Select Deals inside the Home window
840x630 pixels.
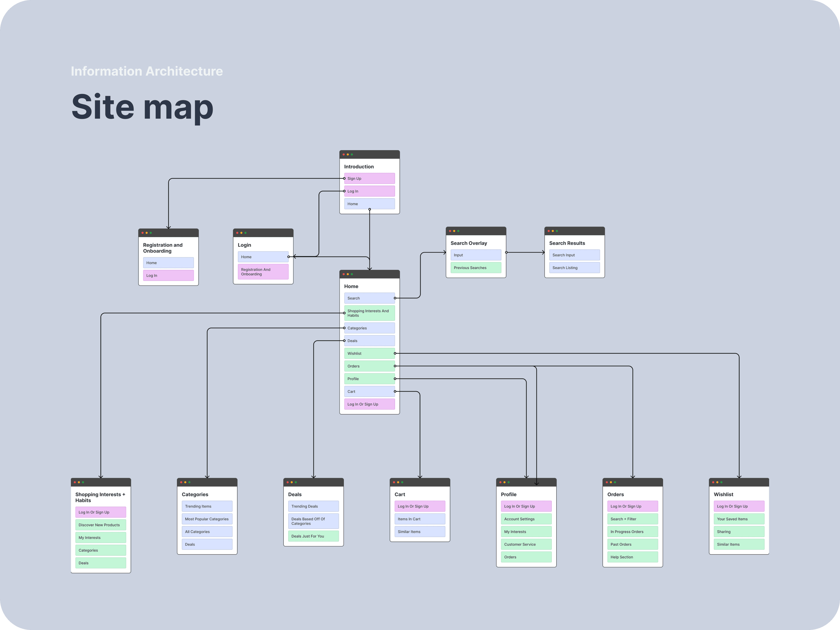(x=369, y=340)
